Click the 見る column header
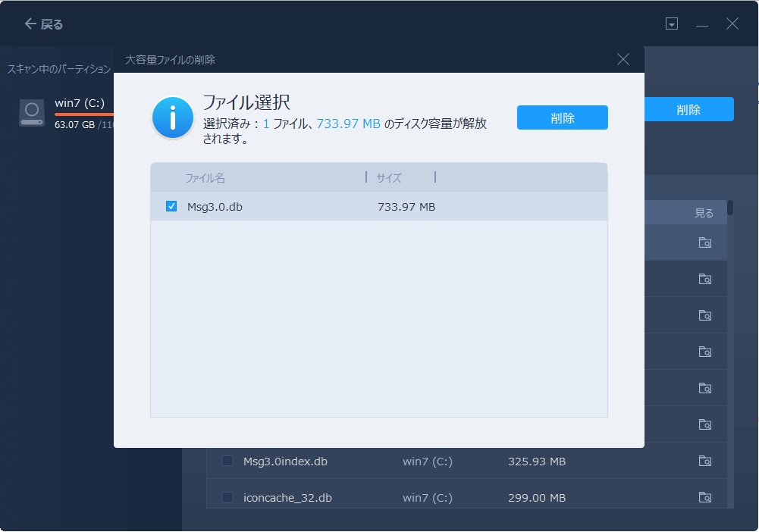Screen dimensions: 759x532 pyautogui.click(x=704, y=212)
